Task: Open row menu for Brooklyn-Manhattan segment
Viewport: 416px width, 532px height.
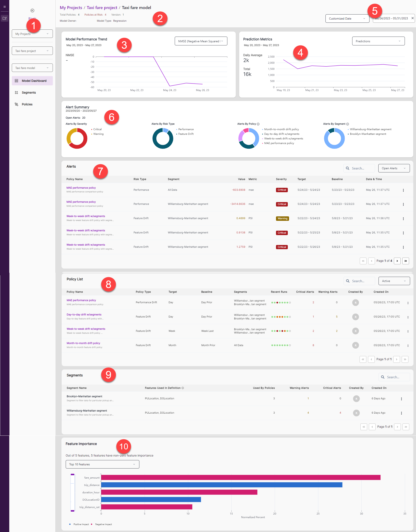Action: click(x=401, y=399)
